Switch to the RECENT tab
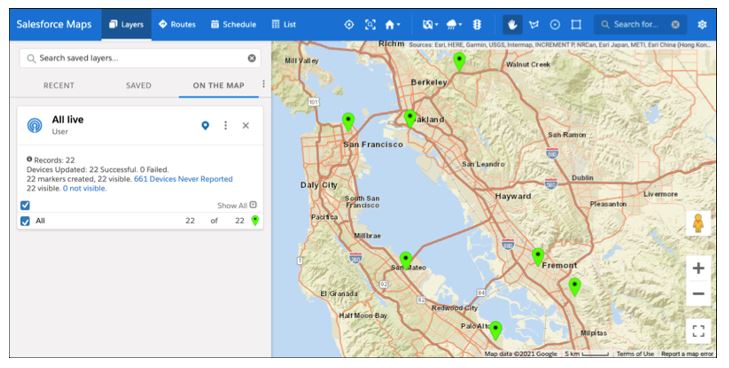The width and height of the screenshot is (729, 368). [x=59, y=85]
